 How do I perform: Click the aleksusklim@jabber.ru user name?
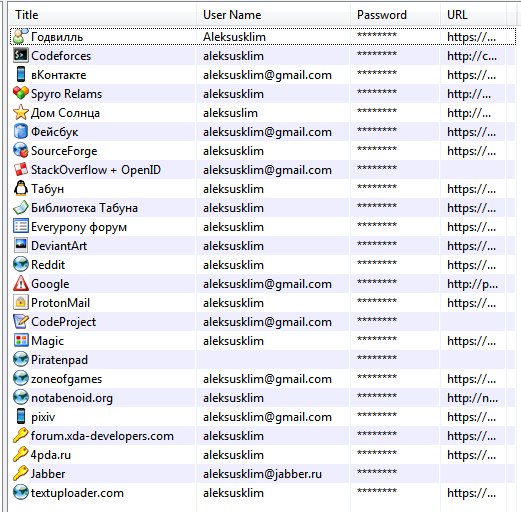(262, 474)
